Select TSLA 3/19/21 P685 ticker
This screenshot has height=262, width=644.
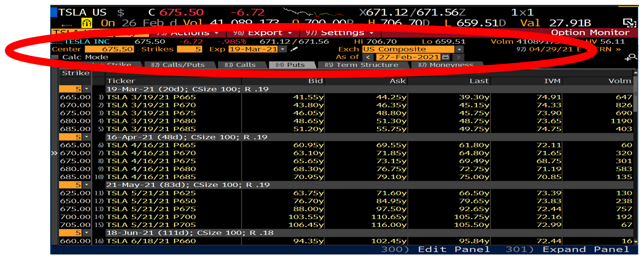[151, 129]
